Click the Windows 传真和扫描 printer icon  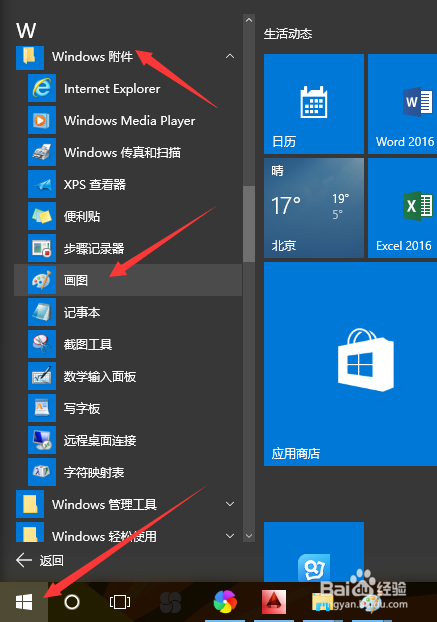point(42,152)
